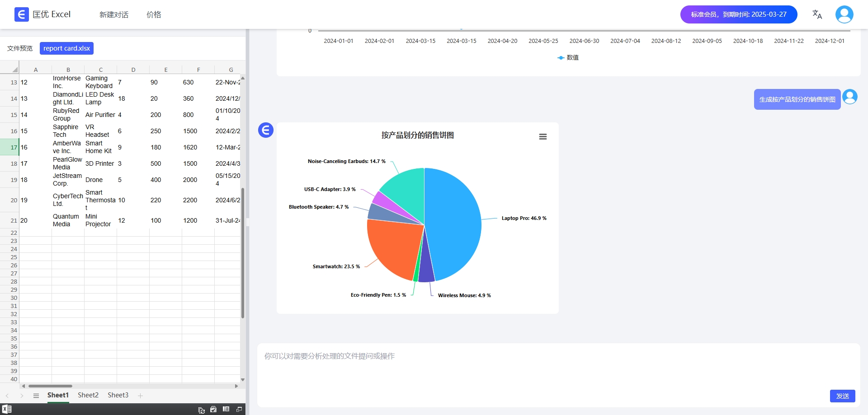This screenshot has width=868, height=415.
Task: Click the refresh copy icon in the status bar
Action: pyautogui.click(x=202, y=410)
